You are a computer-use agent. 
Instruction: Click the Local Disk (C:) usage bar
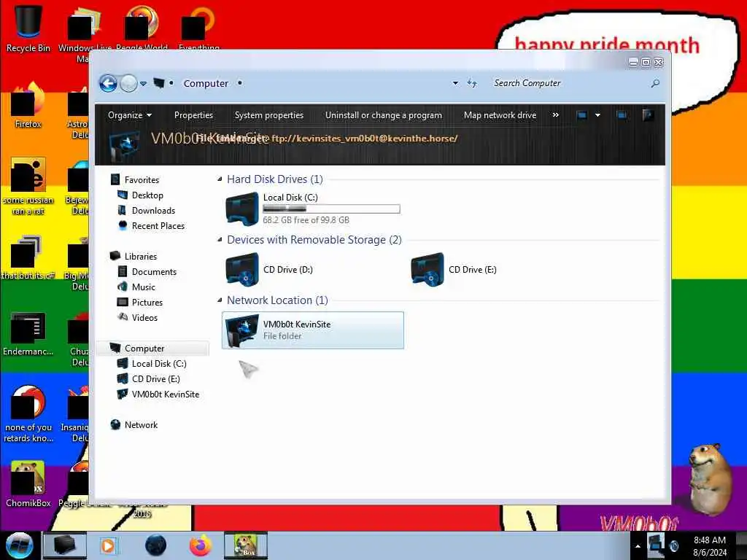click(331, 209)
